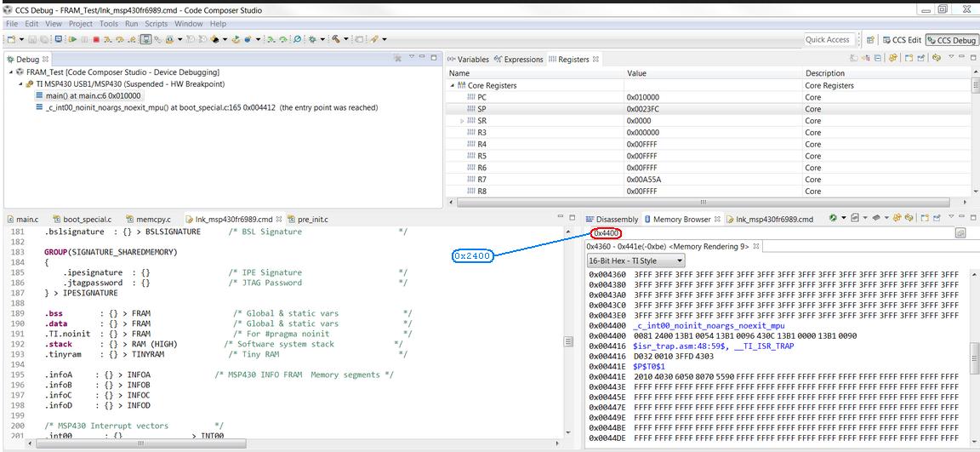The width and height of the screenshot is (980, 452).
Task: Open the Open Perspective icon
Action: 870,39
